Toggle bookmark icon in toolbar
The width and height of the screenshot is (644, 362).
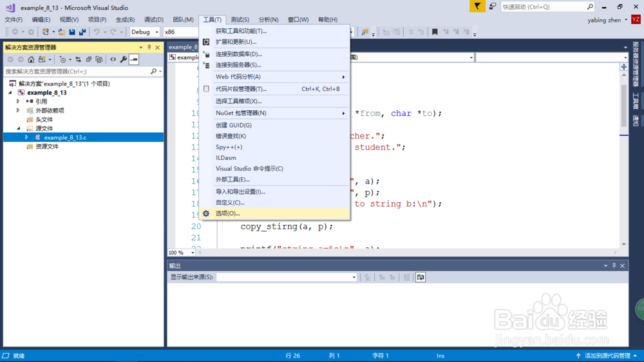coord(435,32)
